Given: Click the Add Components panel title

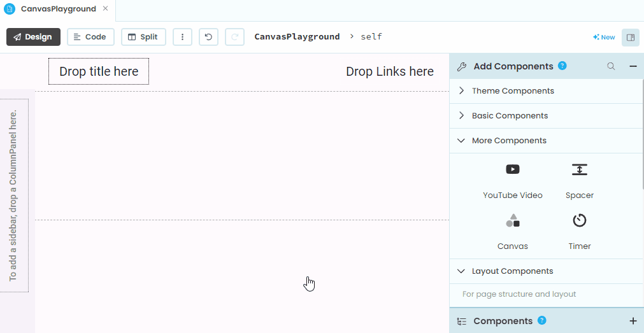Looking at the screenshot, I should (x=513, y=66).
